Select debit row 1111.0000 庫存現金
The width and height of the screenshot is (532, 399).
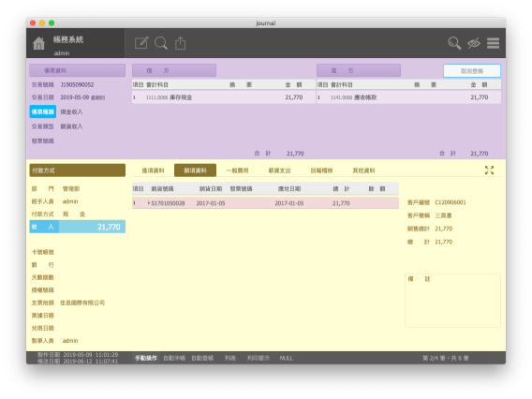tap(223, 97)
